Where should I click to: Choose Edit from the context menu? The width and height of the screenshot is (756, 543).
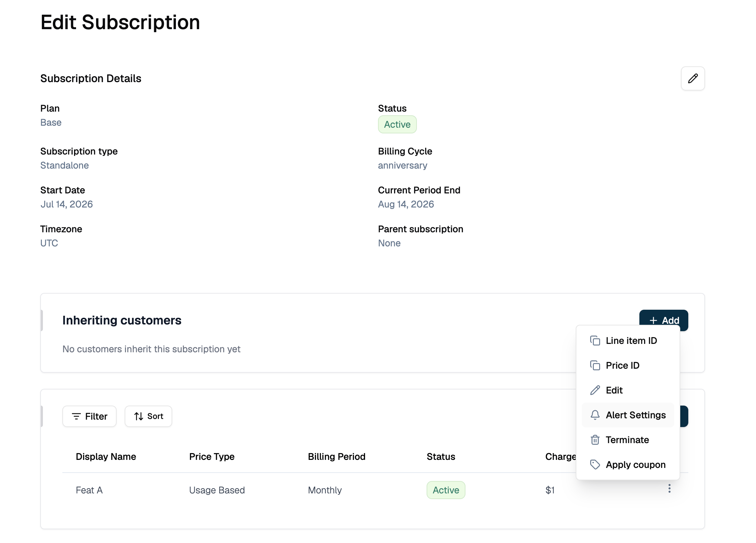pyautogui.click(x=628, y=390)
